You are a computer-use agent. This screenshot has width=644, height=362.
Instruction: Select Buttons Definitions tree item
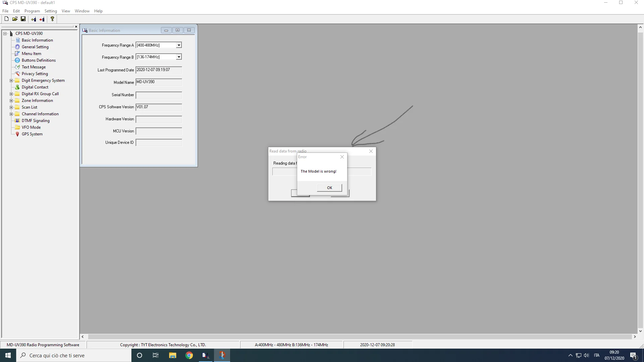coord(39,60)
